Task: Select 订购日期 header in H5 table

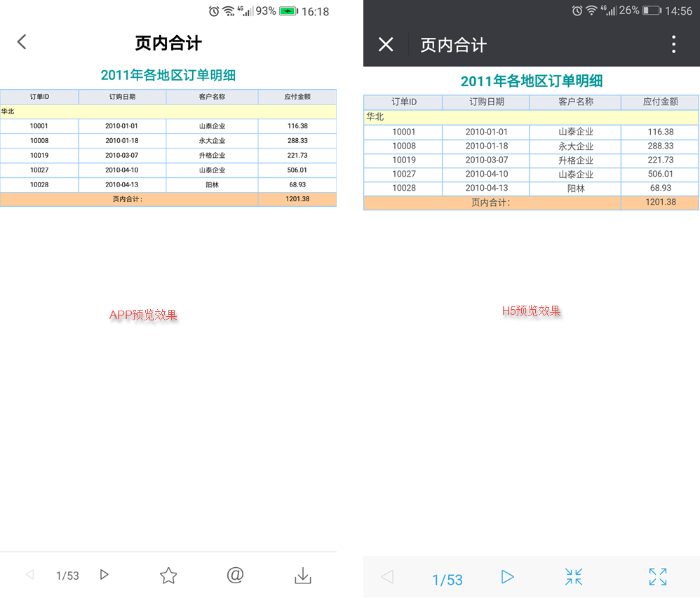Action: (486, 102)
